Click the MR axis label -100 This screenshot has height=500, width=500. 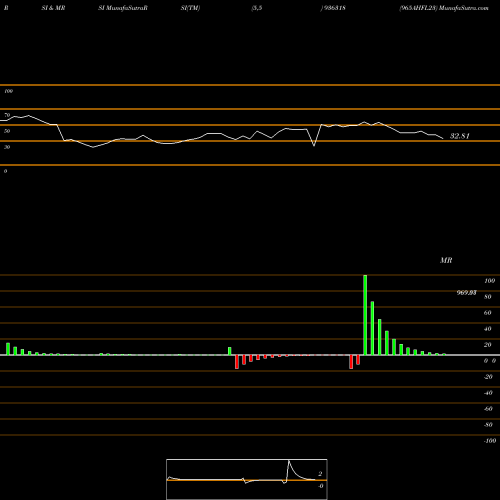point(490,441)
